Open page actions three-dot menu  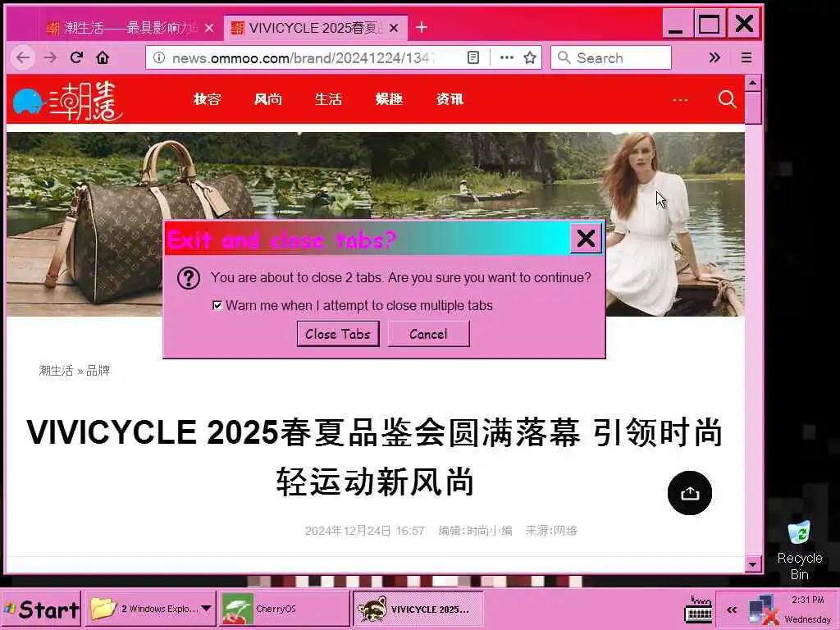[506, 58]
